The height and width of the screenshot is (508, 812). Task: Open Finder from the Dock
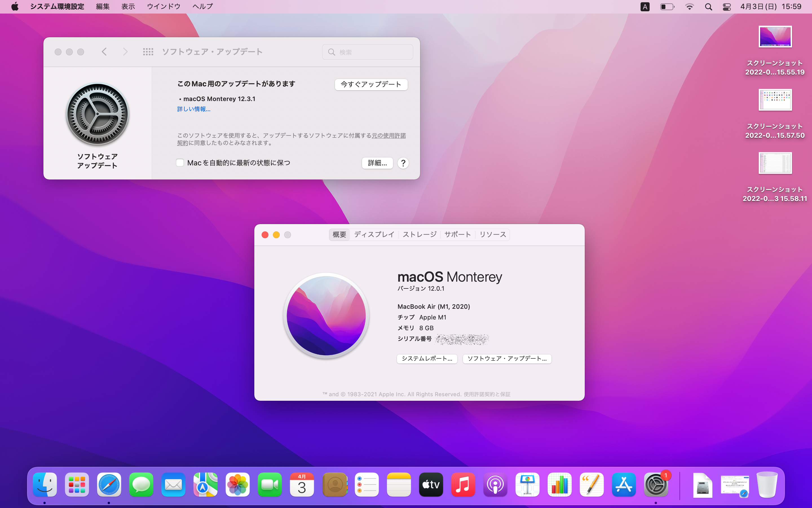(45, 485)
